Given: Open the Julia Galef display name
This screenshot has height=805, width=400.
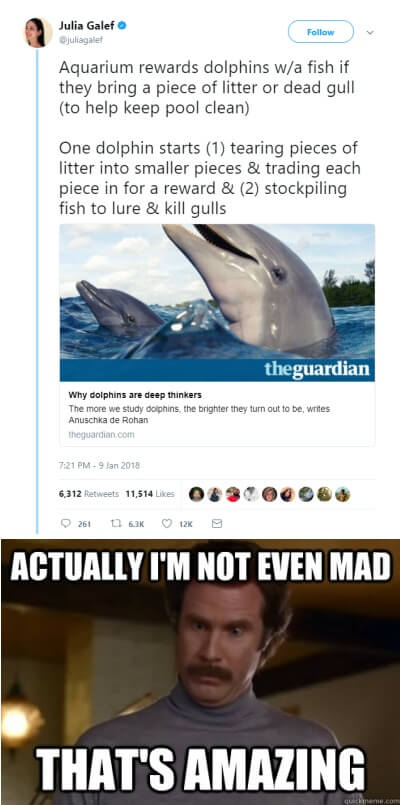Looking at the screenshot, I should pos(87,25).
